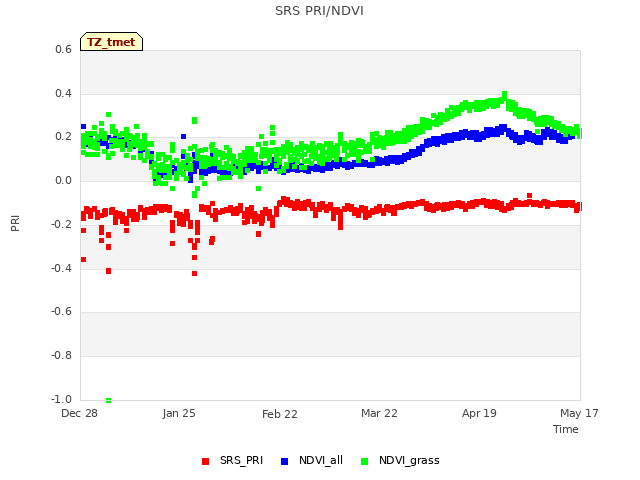Click the 0.6 y-axis tick label
This screenshot has width=640, height=480.
[x=63, y=49]
